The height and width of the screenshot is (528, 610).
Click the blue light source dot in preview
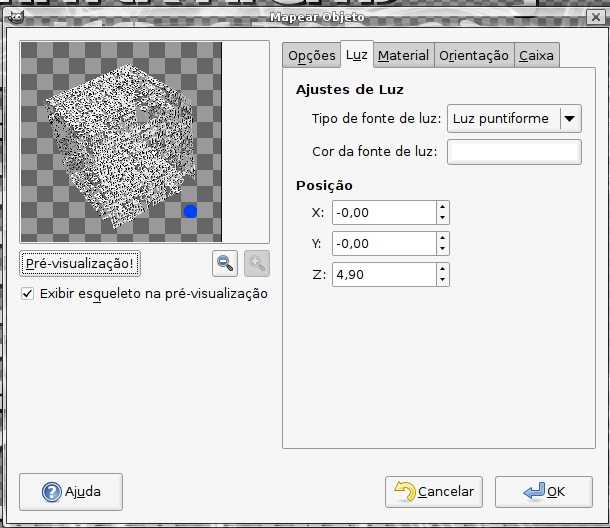point(190,211)
